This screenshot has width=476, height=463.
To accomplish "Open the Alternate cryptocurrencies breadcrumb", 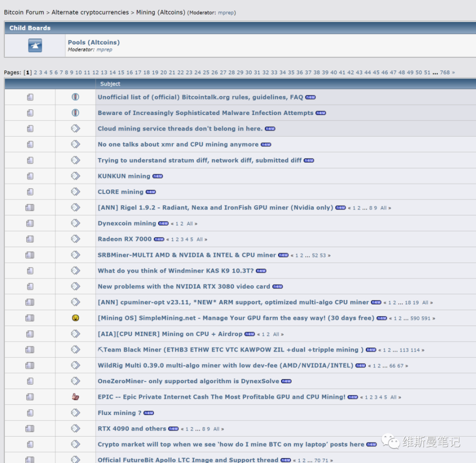I will click(x=90, y=12).
